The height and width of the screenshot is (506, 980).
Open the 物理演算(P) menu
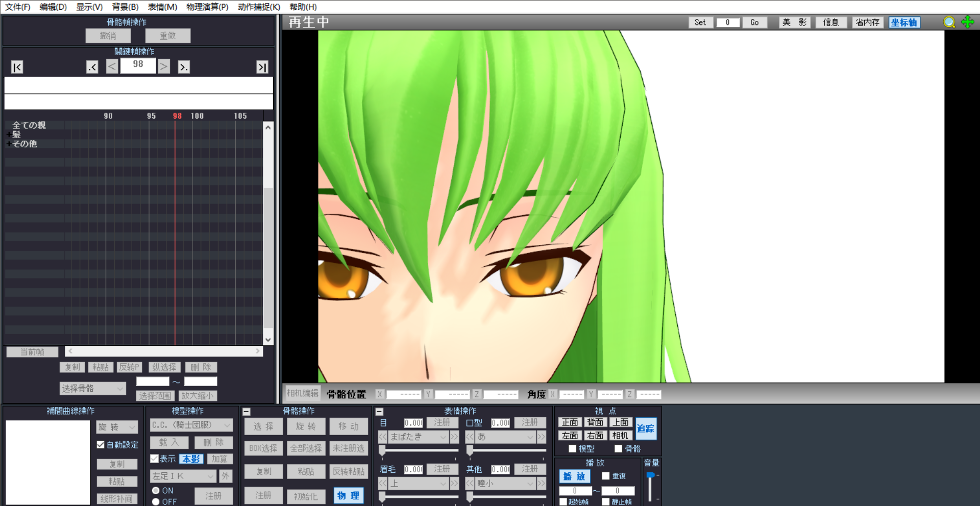point(207,7)
